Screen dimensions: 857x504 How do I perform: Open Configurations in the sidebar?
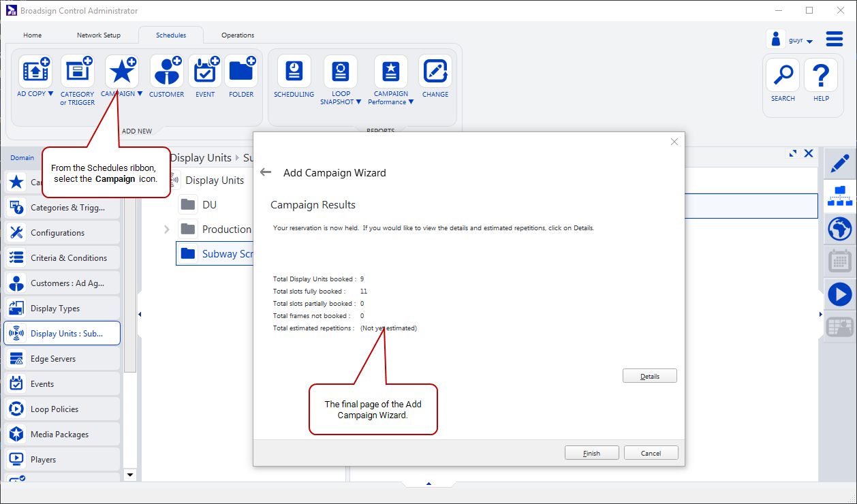coord(62,233)
